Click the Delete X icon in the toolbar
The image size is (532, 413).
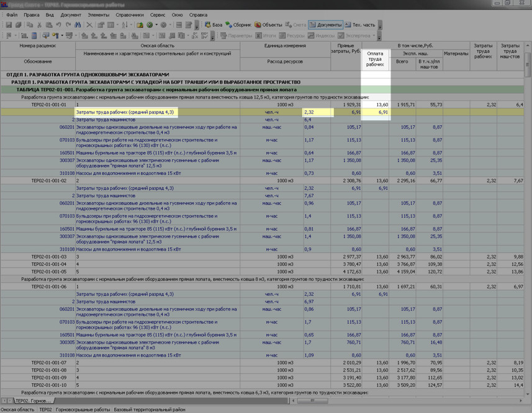[89, 25]
